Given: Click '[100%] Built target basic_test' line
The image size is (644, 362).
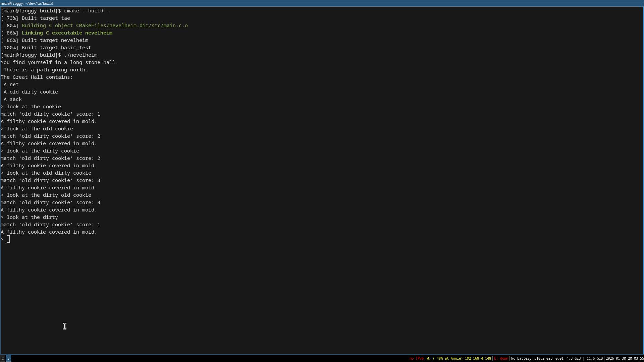Looking at the screenshot, I should tap(46, 48).
